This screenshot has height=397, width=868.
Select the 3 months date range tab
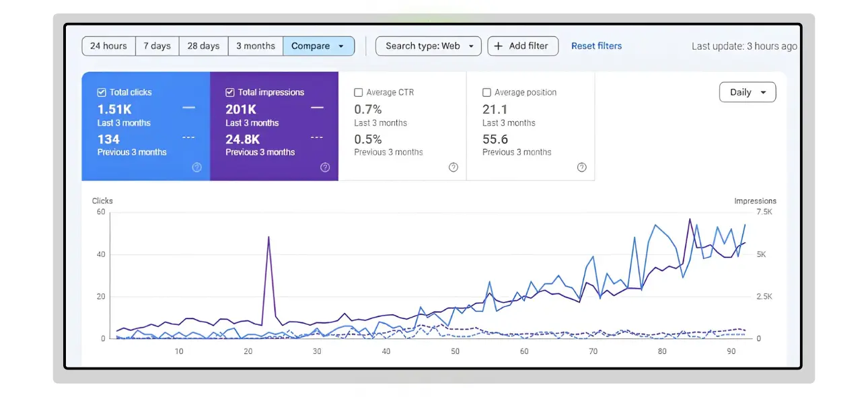pos(256,46)
